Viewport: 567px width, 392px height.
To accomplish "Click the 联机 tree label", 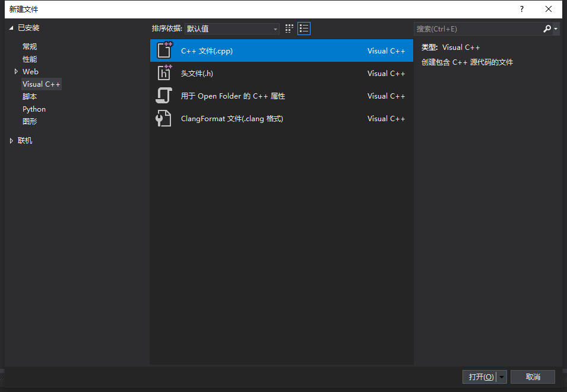I will tap(25, 141).
